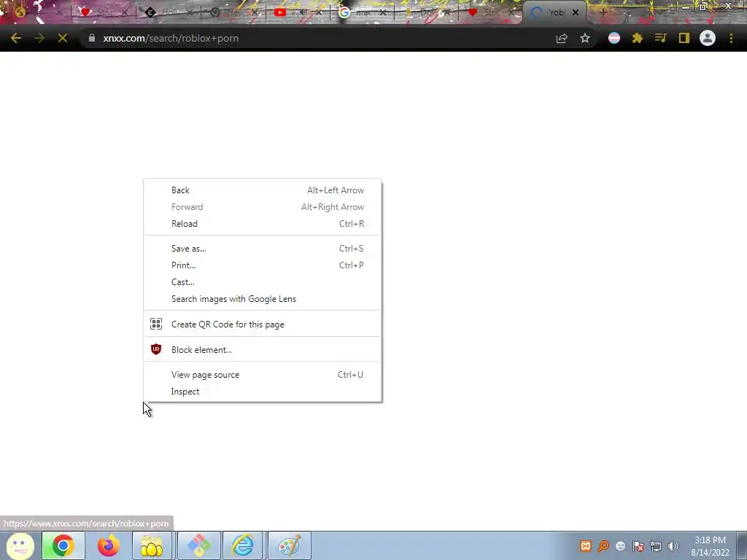This screenshot has width=747, height=560.
Task: Toggle the browser side panel icon
Action: 684,38
